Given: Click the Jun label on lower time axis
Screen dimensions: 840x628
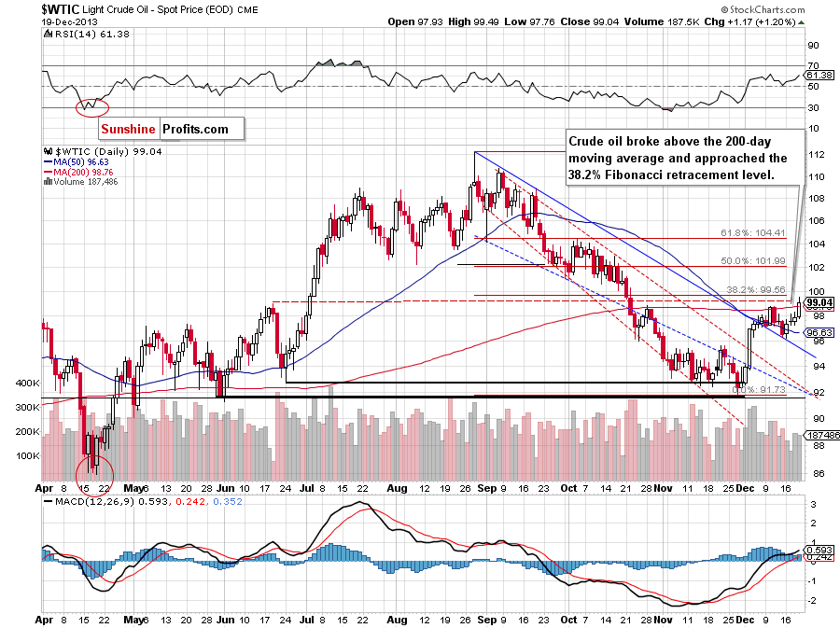Looking at the screenshot, I should pyautogui.click(x=226, y=620).
